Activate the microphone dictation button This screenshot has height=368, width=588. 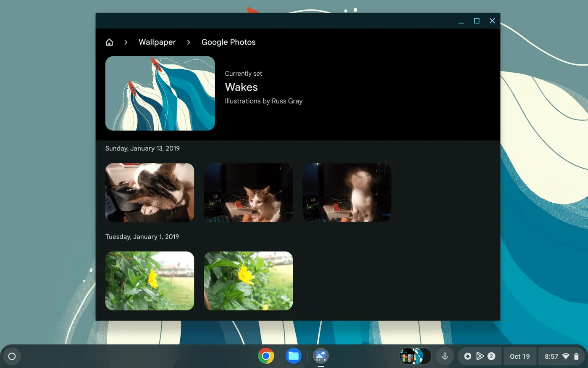(x=445, y=356)
